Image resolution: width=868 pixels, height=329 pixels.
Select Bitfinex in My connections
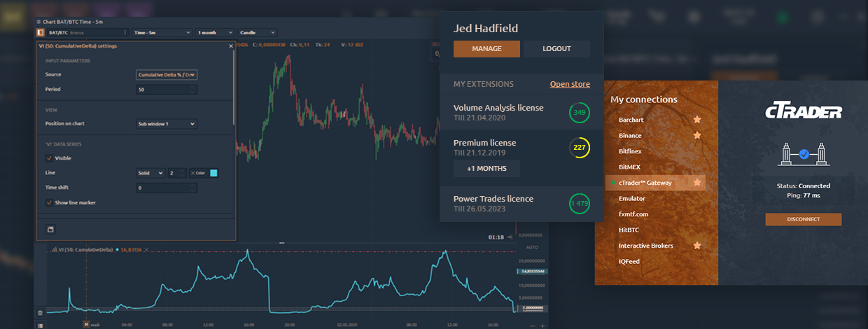630,151
